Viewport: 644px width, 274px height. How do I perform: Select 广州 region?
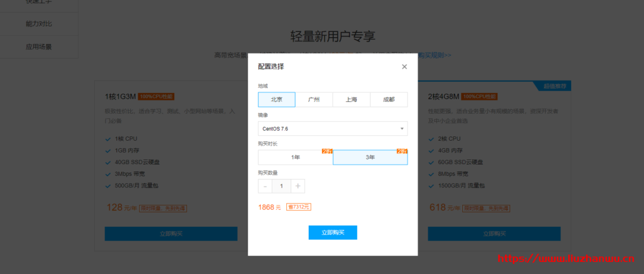tap(314, 99)
